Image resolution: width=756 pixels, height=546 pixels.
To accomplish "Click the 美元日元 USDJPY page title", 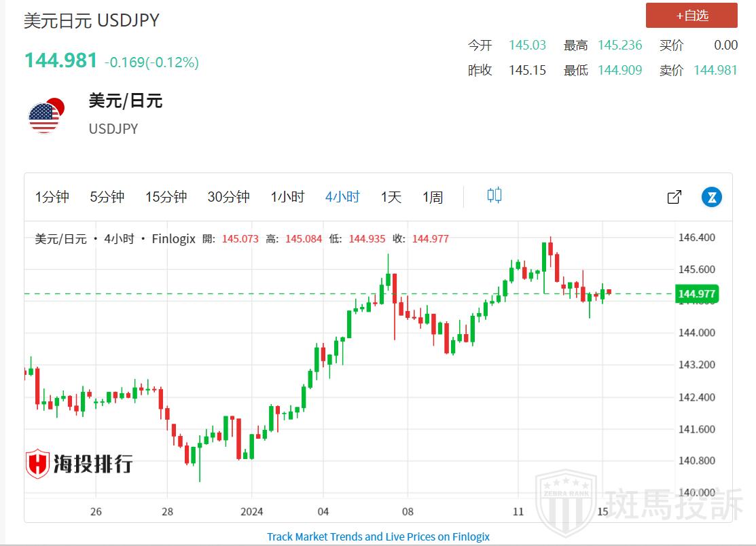I will (92, 21).
